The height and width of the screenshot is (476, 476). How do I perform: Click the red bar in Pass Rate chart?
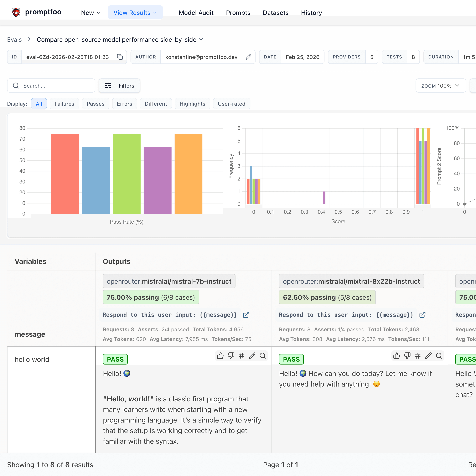(65, 174)
